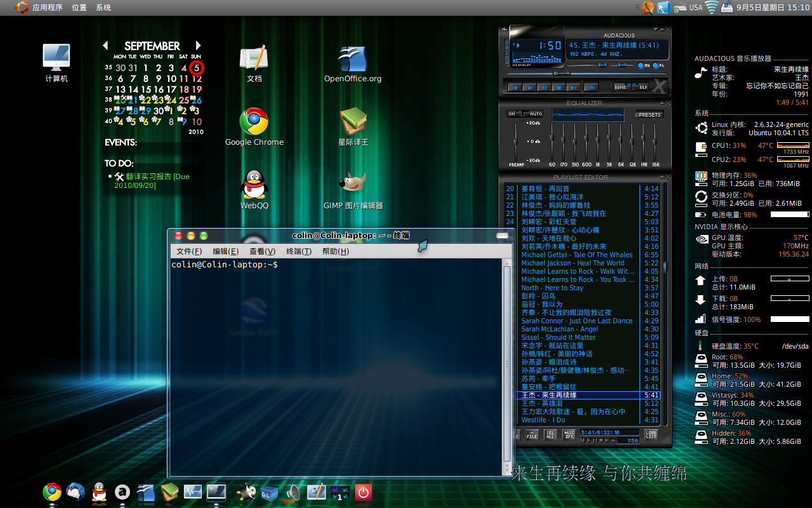Screen dimensions: 812x508
Task: Click previous track button in Audacious
Action: (514, 88)
